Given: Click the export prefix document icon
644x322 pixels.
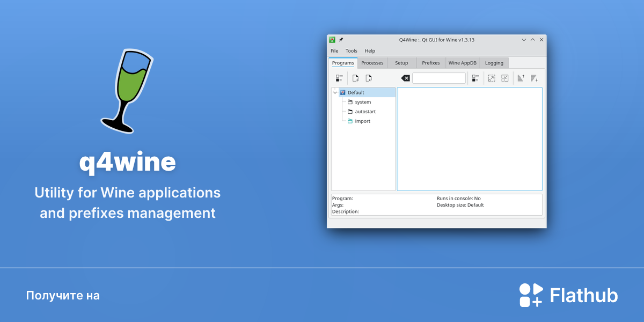Looking at the screenshot, I should [355, 78].
